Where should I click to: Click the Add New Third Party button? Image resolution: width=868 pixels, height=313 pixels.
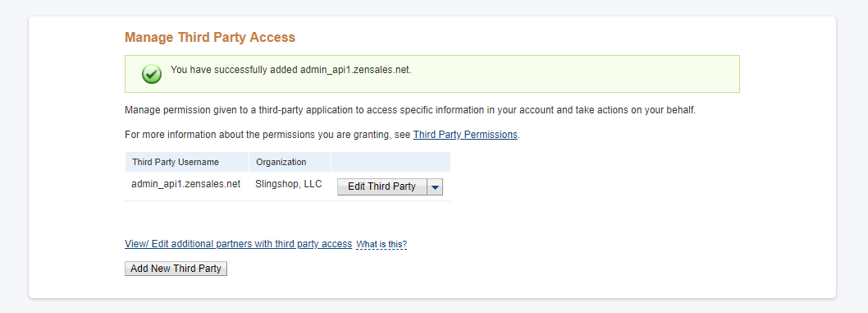point(176,269)
